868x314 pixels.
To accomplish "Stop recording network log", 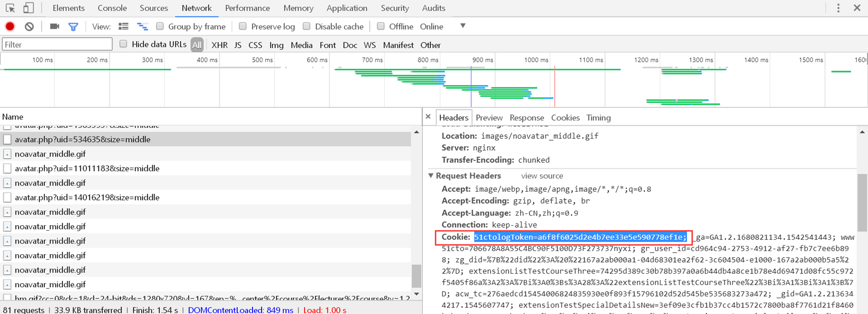I will tap(10, 26).
